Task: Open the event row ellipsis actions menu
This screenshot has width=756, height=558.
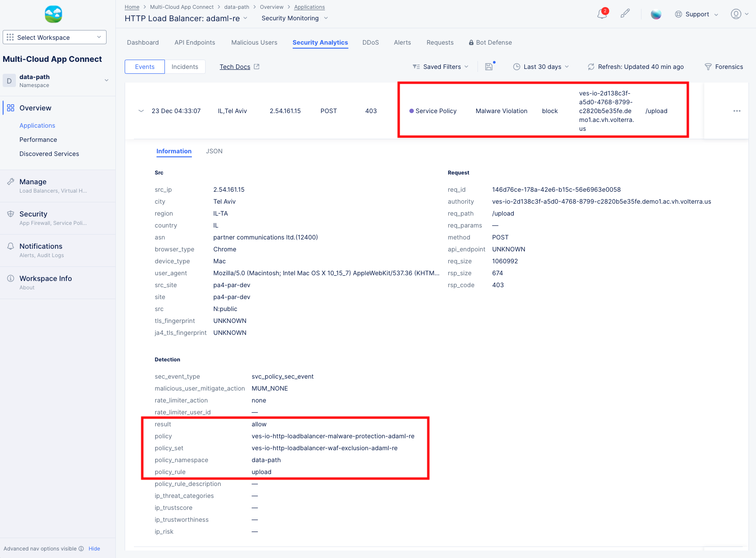Action: 736,111
